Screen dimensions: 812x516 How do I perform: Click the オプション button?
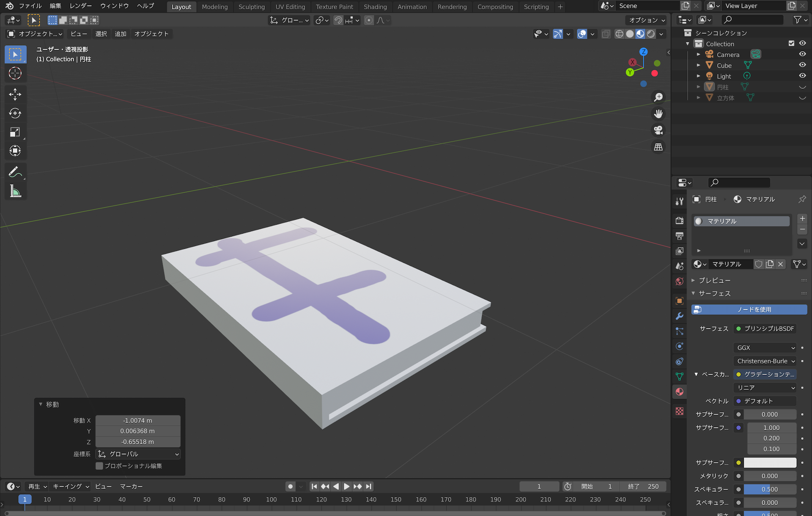pos(647,20)
